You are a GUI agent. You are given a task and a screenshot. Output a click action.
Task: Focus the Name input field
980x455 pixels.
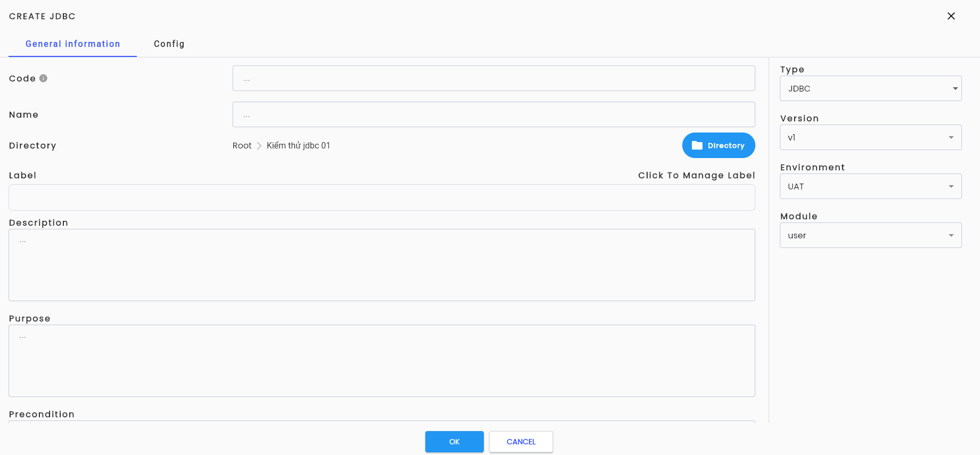click(x=494, y=114)
